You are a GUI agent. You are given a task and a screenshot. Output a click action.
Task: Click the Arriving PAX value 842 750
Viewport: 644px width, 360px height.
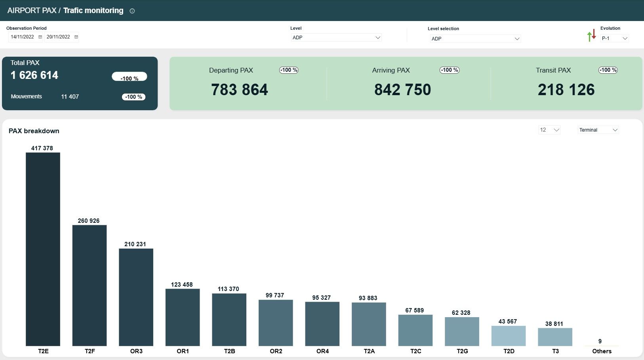[x=403, y=90]
